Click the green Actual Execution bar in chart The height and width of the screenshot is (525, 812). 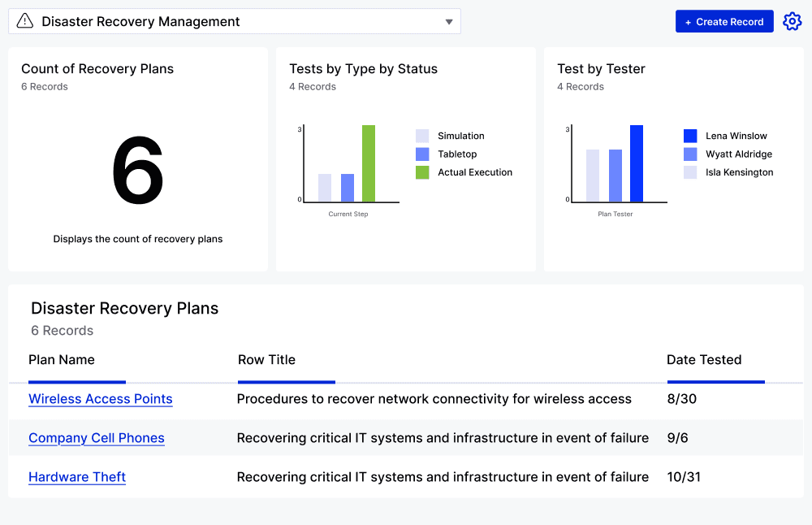369,163
